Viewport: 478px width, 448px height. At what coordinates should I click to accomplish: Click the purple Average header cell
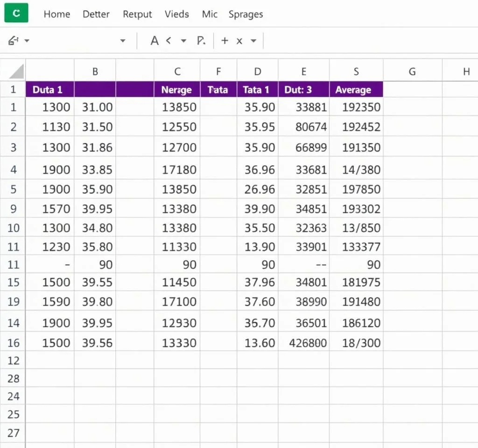(x=356, y=90)
